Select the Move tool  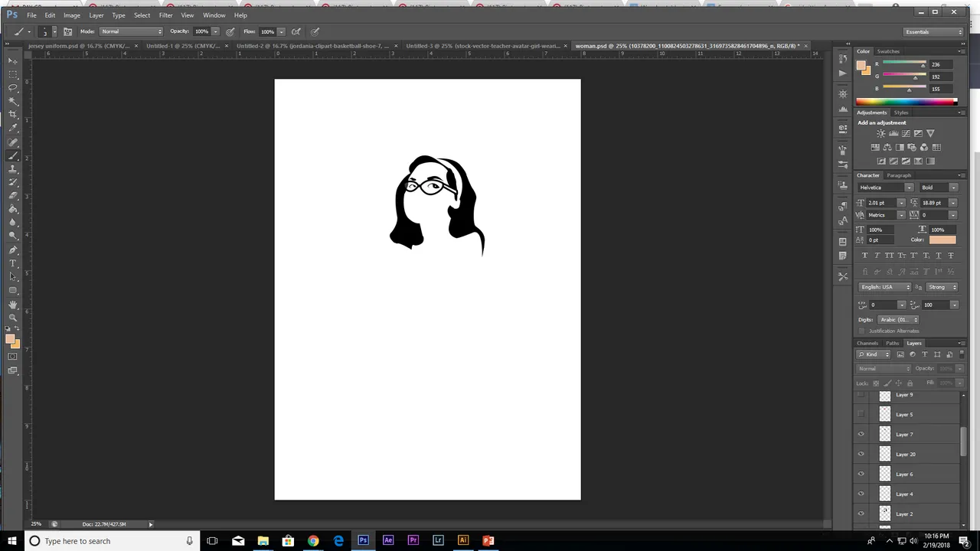[x=13, y=60]
